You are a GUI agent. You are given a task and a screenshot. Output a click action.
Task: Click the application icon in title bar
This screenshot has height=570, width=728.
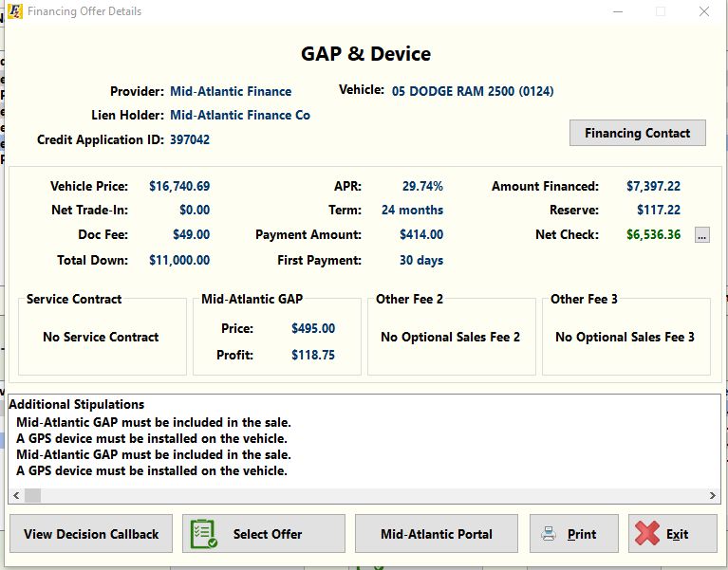(15, 11)
